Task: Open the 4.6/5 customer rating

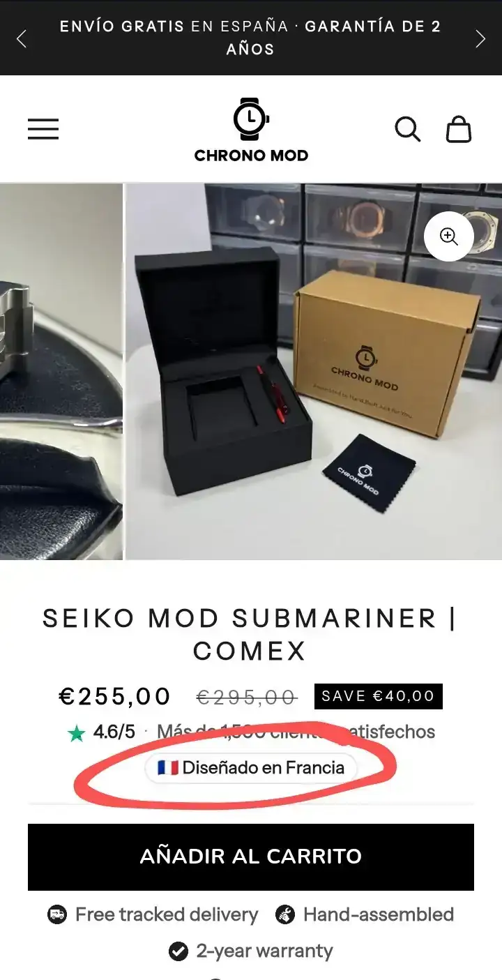Action: 114,732
